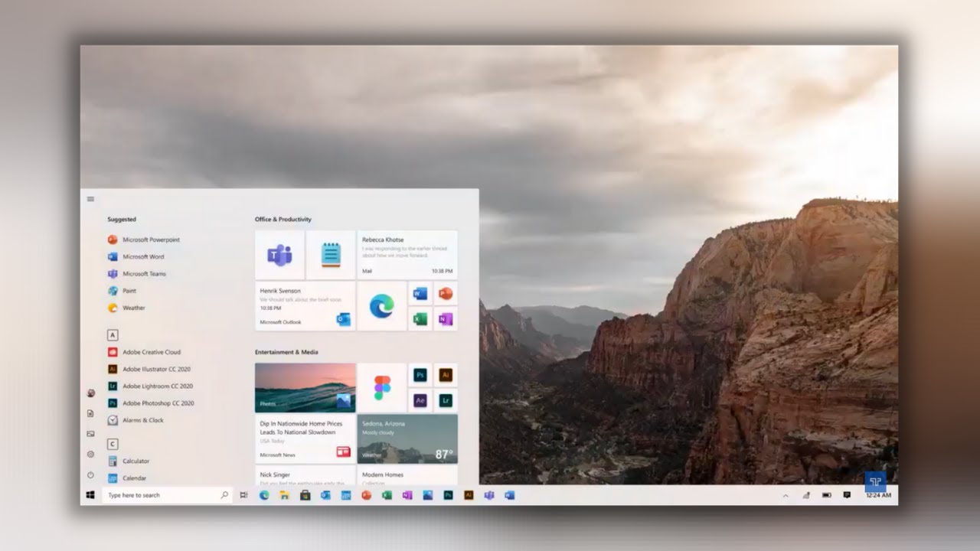Click the Windows Start button
The width and height of the screenshot is (980, 551).
[x=90, y=495]
